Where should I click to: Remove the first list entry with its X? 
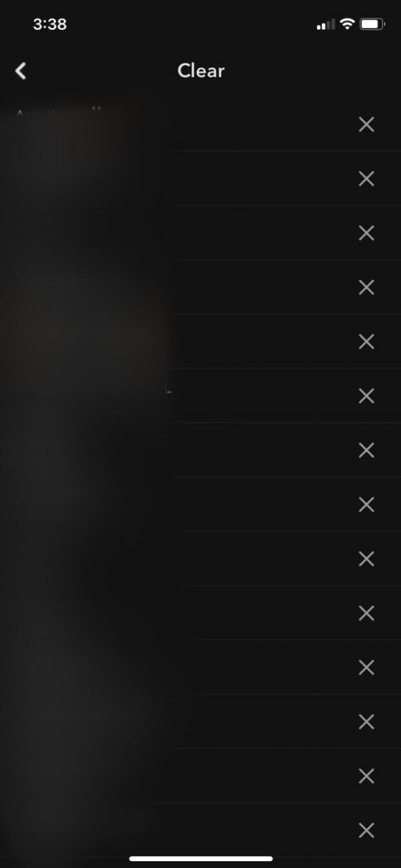pyautogui.click(x=366, y=125)
